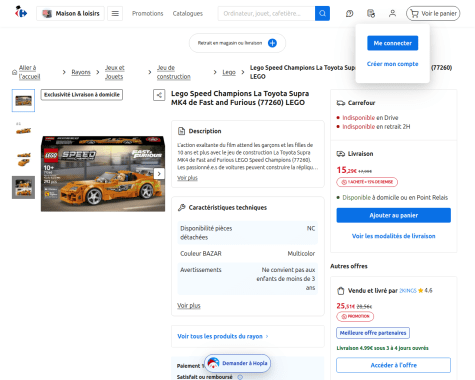Focus the product search field
Image resolution: width=475 pixels, height=380 pixels.
coord(266,13)
